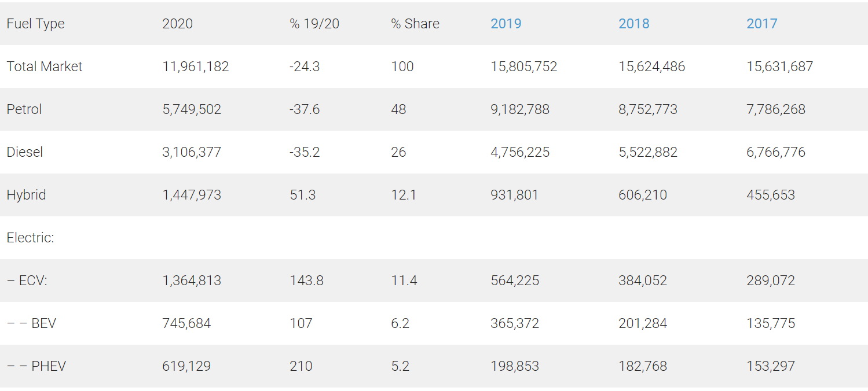The height and width of the screenshot is (391, 868).
Task: Click Total Market 2020 value 11,961,182
Action: click(x=196, y=67)
